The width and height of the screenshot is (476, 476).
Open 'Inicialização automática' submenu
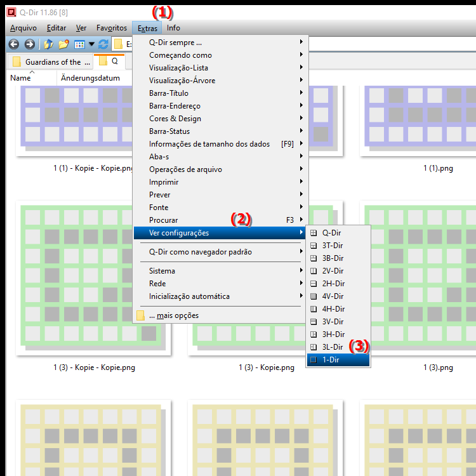point(220,296)
